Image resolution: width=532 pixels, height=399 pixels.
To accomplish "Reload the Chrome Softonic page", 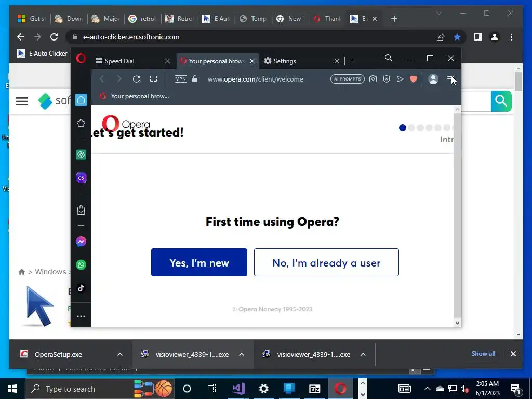I will [x=54, y=37].
